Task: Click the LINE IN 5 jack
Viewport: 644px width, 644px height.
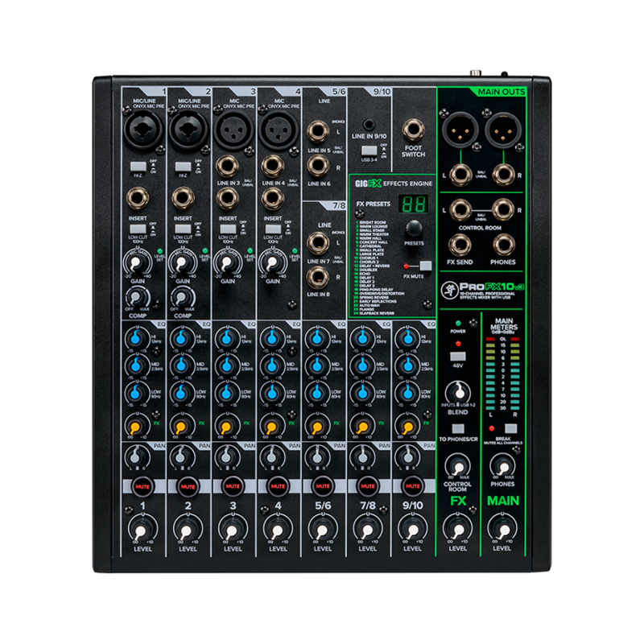Action: [318, 131]
